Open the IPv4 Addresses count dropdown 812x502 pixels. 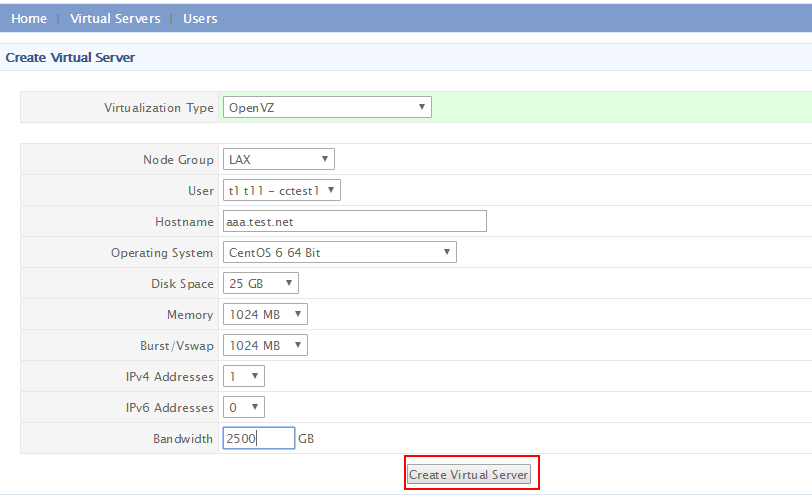(243, 377)
